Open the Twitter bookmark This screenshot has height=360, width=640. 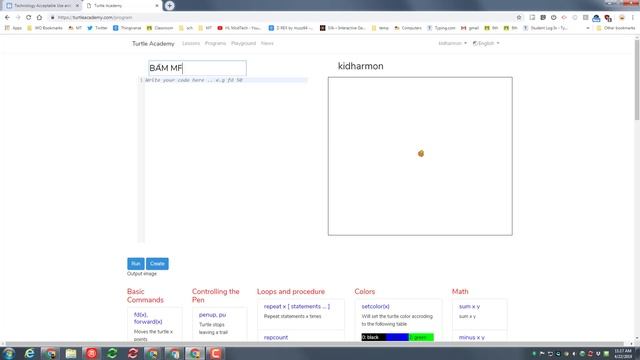[97, 28]
